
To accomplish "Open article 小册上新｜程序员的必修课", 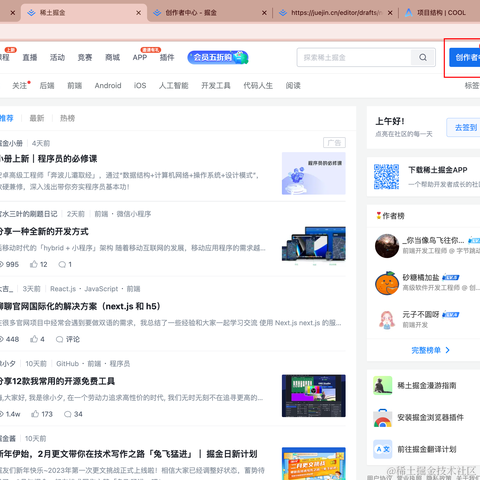I will (49, 159).
